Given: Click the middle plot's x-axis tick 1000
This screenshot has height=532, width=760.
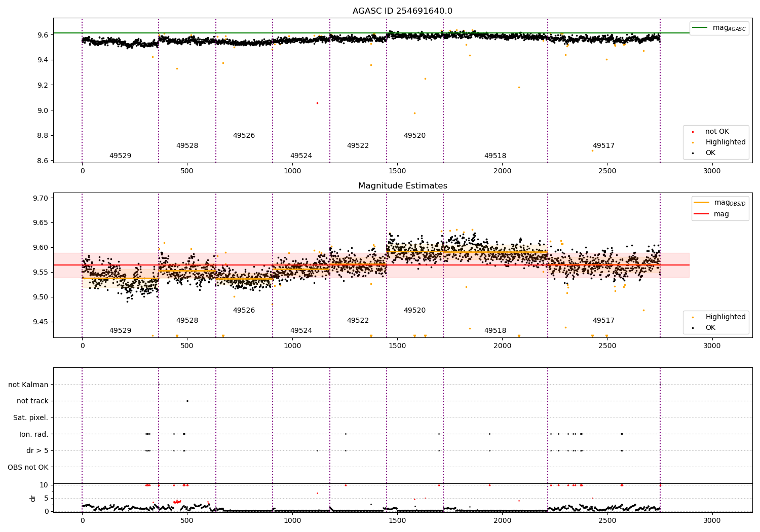Looking at the screenshot, I should [x=292, y=346].
